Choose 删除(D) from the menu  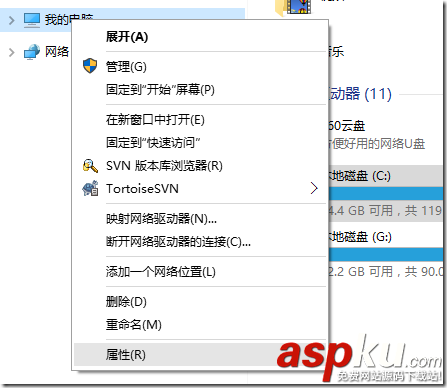pyautogui.click(x=199, y=302)
